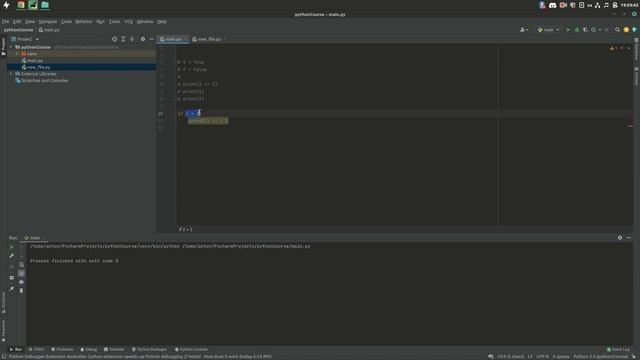Screen dimensions: 640x360
Task: Open the teal file manager taskbar icon
Action: point(45,5)
